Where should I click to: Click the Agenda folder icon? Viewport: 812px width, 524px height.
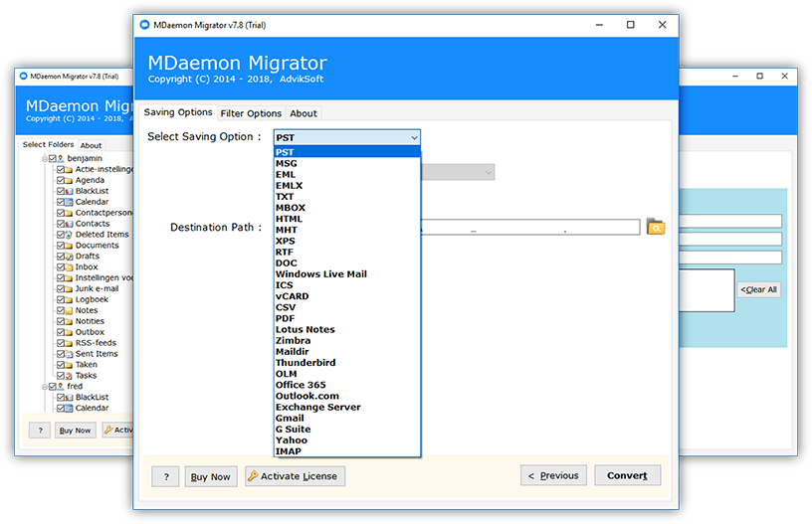[x=69, y=181]
